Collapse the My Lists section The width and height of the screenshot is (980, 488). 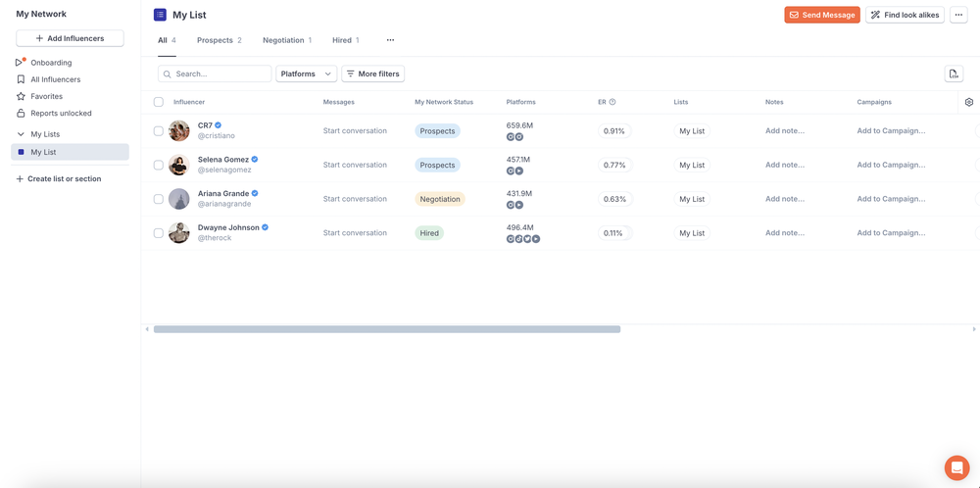pyautogui.click(x=21, y=134)
